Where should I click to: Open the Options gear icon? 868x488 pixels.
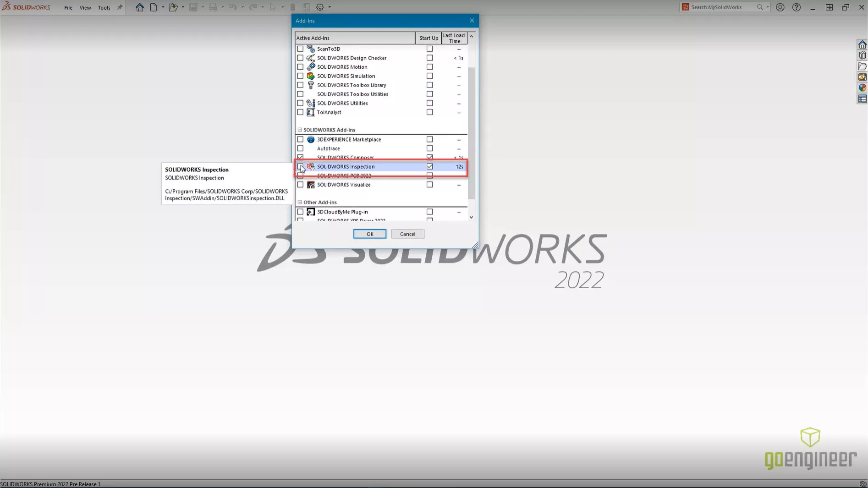pyautogui.click(x=320, y=7)
